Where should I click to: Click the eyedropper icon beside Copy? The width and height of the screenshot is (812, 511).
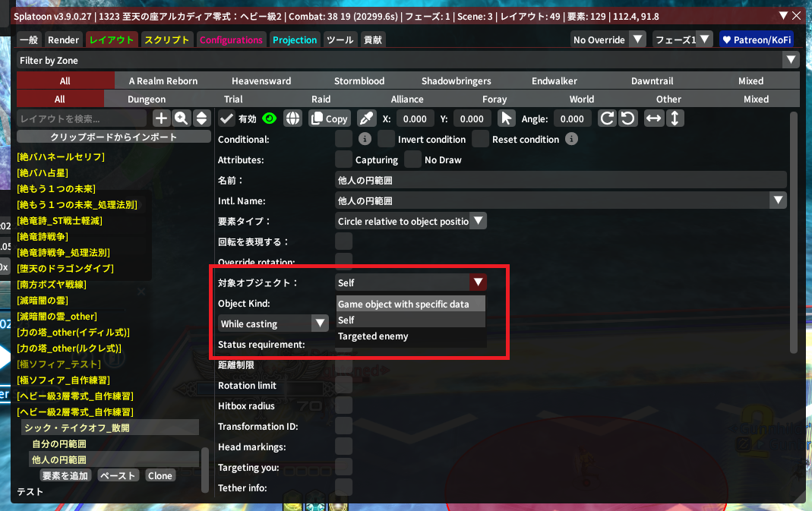(x=366, y=118)
